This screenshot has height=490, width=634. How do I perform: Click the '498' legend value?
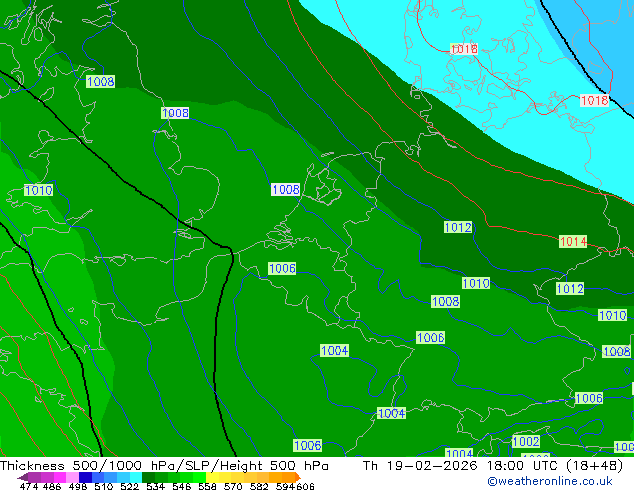pos(78,486)
